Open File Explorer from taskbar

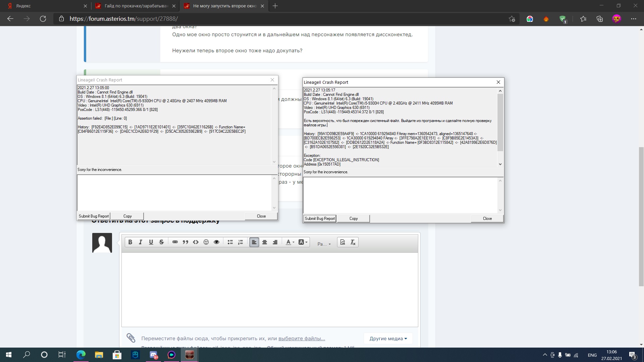(x=99, y=355)
